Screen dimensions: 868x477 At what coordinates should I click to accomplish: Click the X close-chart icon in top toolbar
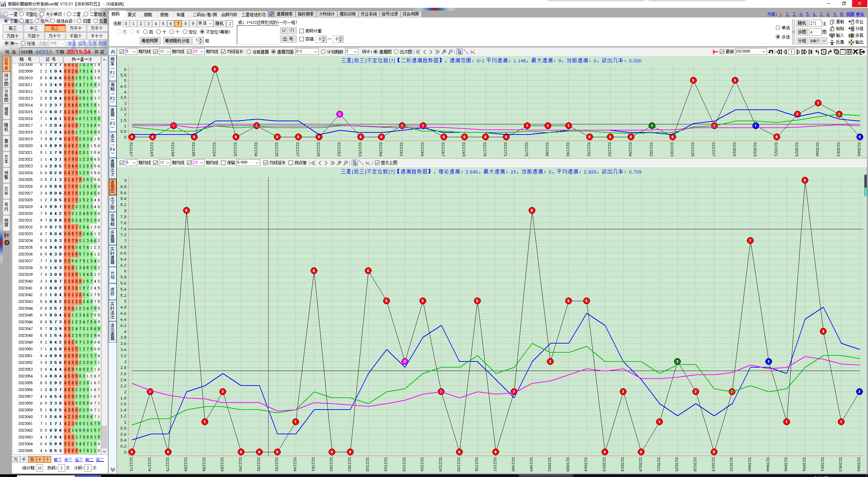pos(856,52)
